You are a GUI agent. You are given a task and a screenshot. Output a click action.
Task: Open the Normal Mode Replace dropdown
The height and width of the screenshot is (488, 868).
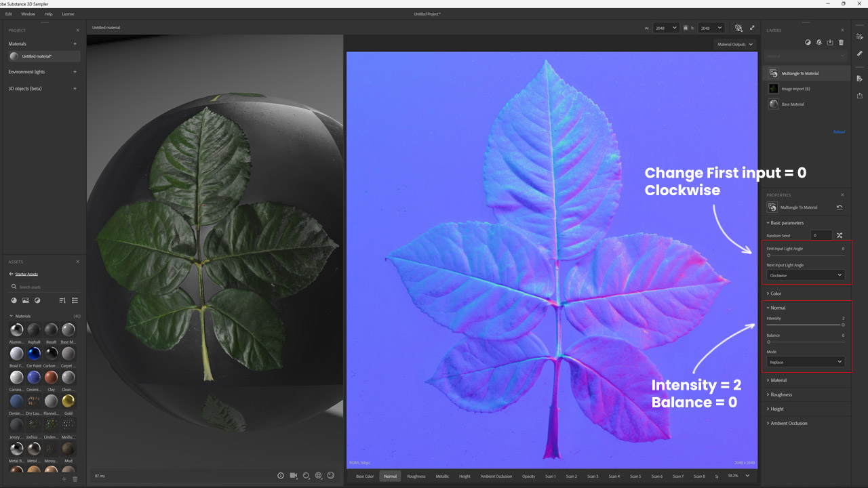click(x=806, y=362)
